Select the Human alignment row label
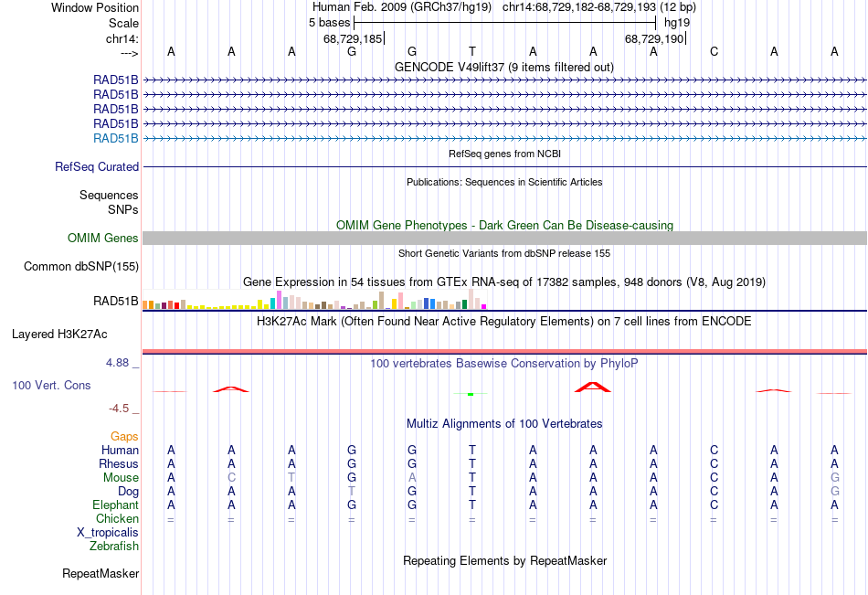Viewport: 868px width, 595px height. pyautogui.click(x=120, y=450)
